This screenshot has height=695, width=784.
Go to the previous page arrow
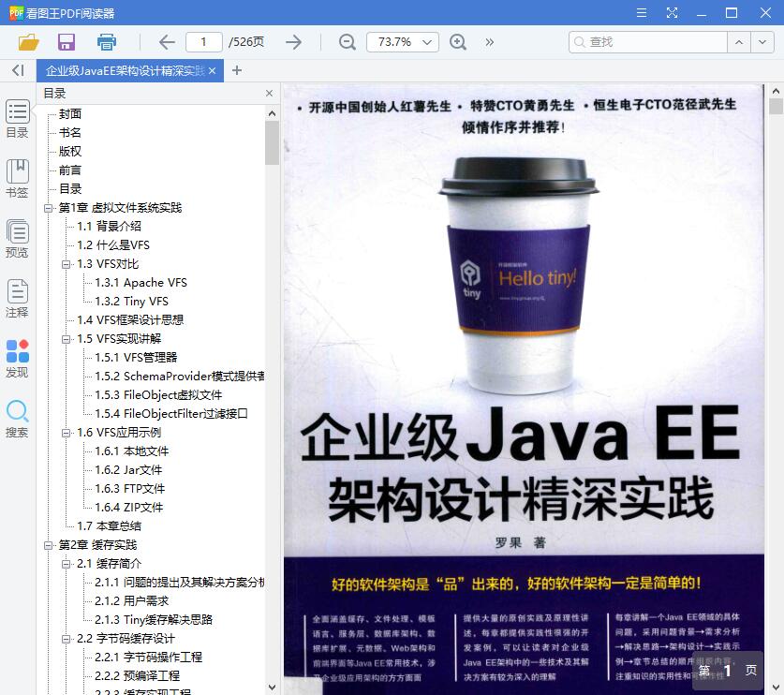pos(167,42)
